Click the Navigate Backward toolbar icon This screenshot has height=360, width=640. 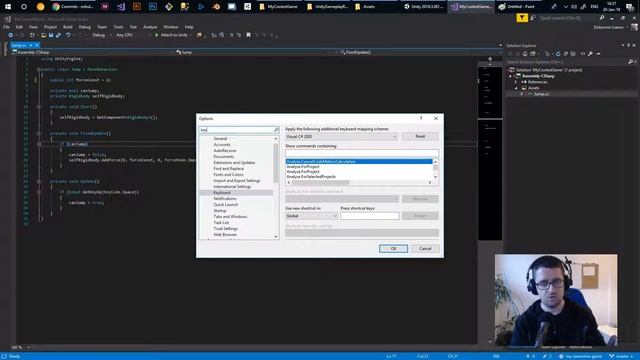point(11,35)
